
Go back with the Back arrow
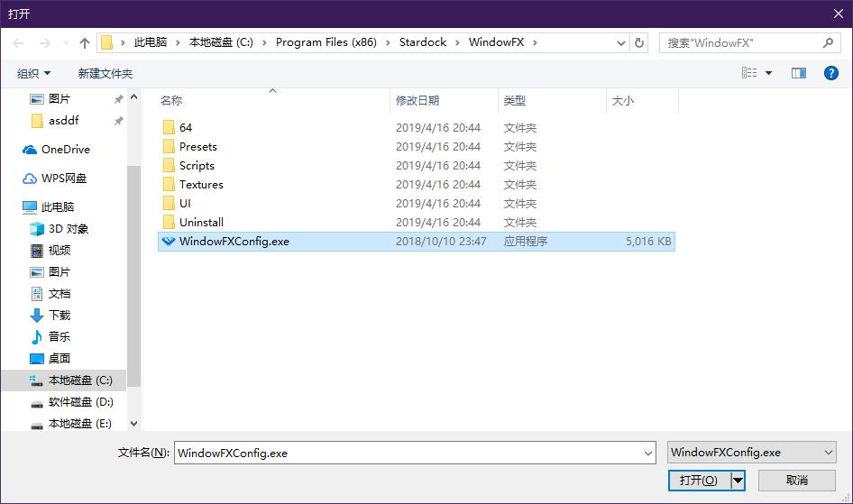click(x=18, y=43)
